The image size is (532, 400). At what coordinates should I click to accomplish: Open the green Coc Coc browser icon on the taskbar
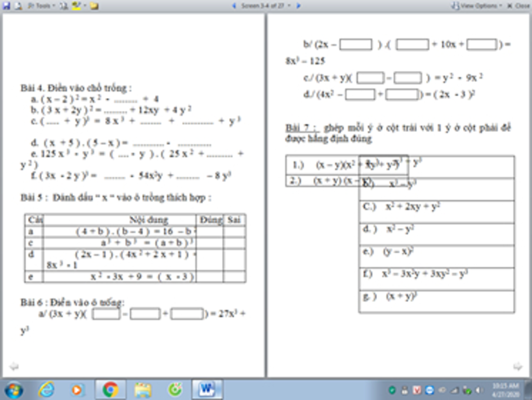pos(175,390)
